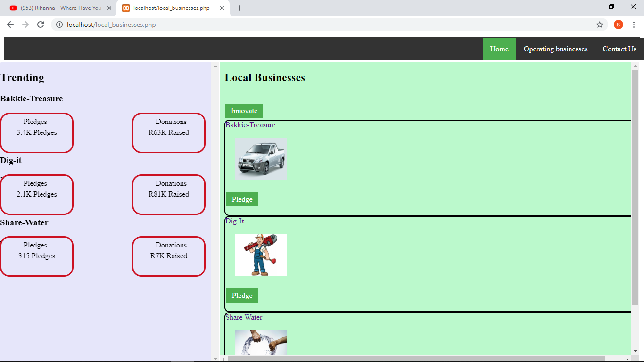Click the Local Businesses horizontal scrollbar
The height and width of the screenshot is (362, 644).
(x=416, y=359)
